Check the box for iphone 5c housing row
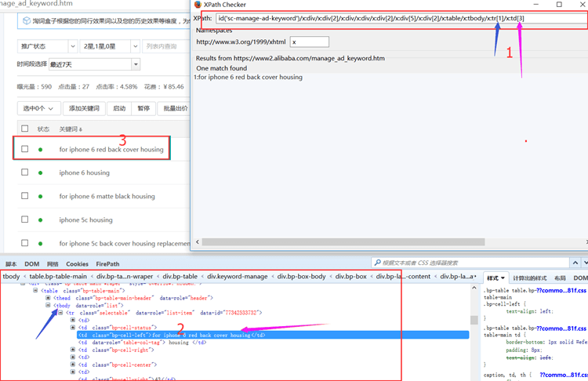588x381 pixels. 25,219
